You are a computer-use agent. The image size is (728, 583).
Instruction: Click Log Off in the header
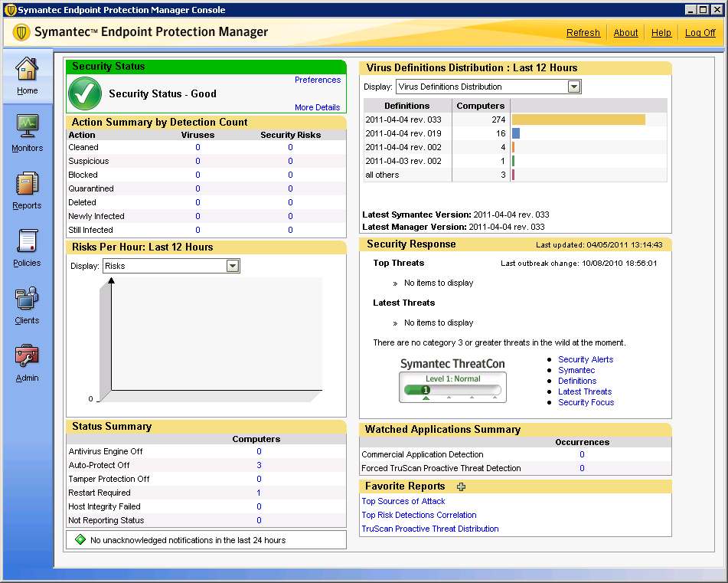click(700, 33)
